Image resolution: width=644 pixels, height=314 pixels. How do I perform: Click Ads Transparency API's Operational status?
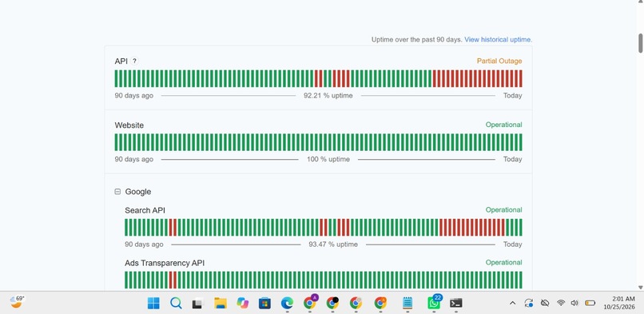[503, 262]
